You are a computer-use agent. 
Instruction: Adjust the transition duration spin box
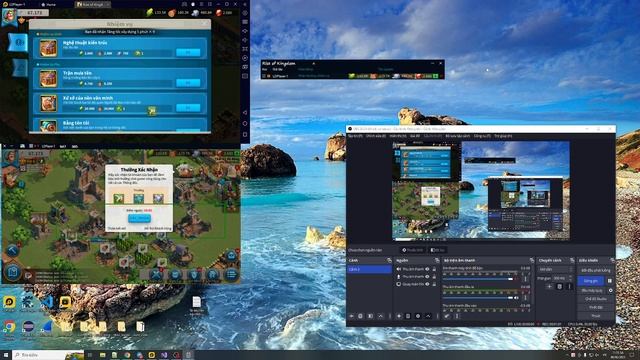pyautogui.click(x=562, y=278)
